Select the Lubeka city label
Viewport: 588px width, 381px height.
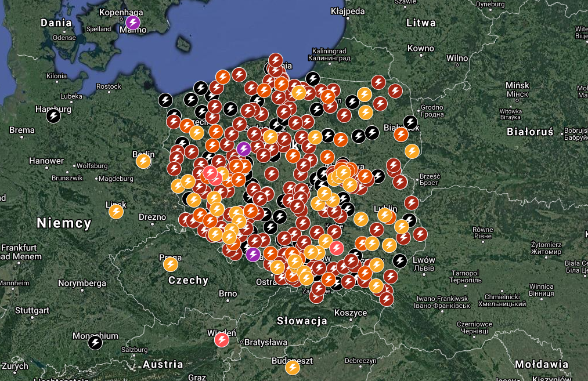[x=71, y=96]
